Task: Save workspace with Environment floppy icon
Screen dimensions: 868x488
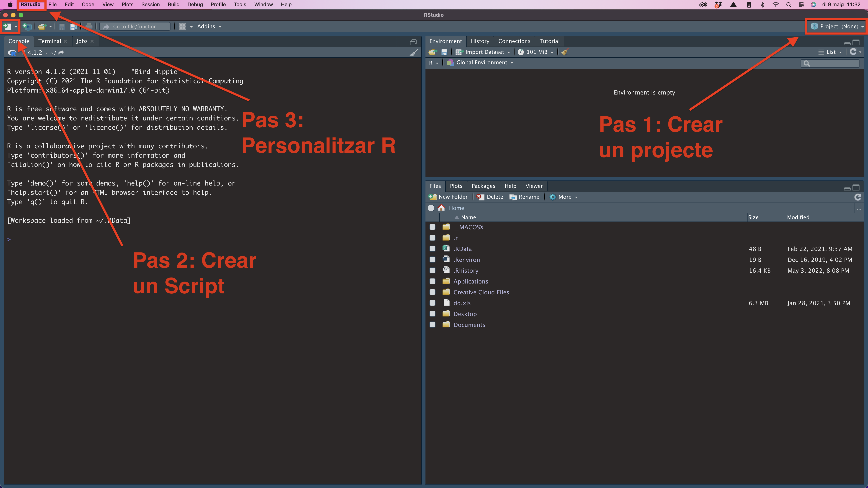Action: pyautogui.click(x=444, y=52)
